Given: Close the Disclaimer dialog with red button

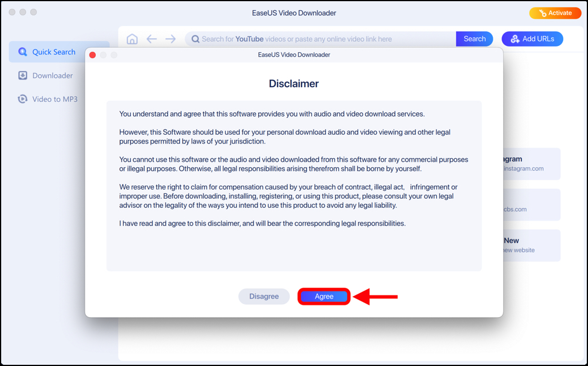Looking at the screenshot, I should pos(93,55).
